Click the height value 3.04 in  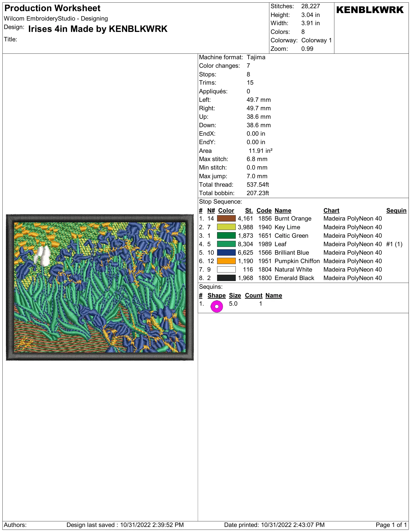pyautogui.click(x=310, y=15)
